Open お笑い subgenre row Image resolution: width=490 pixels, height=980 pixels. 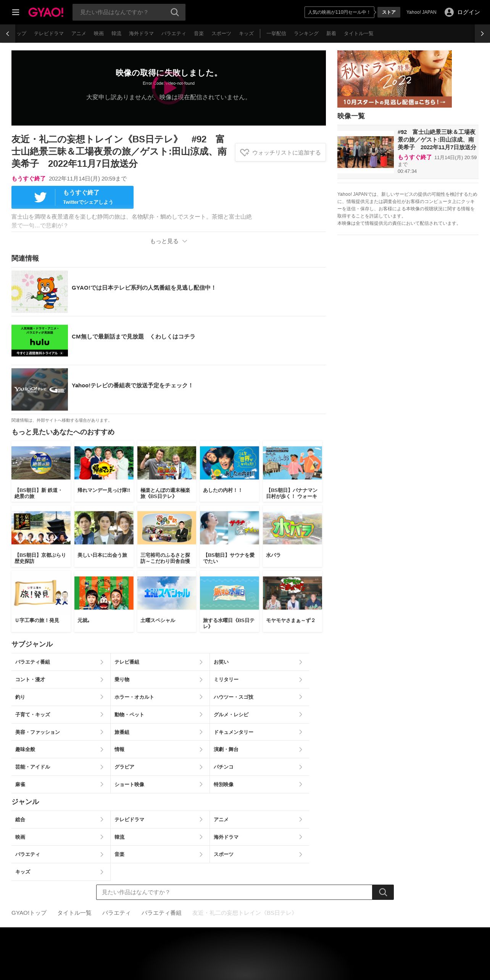260,662
